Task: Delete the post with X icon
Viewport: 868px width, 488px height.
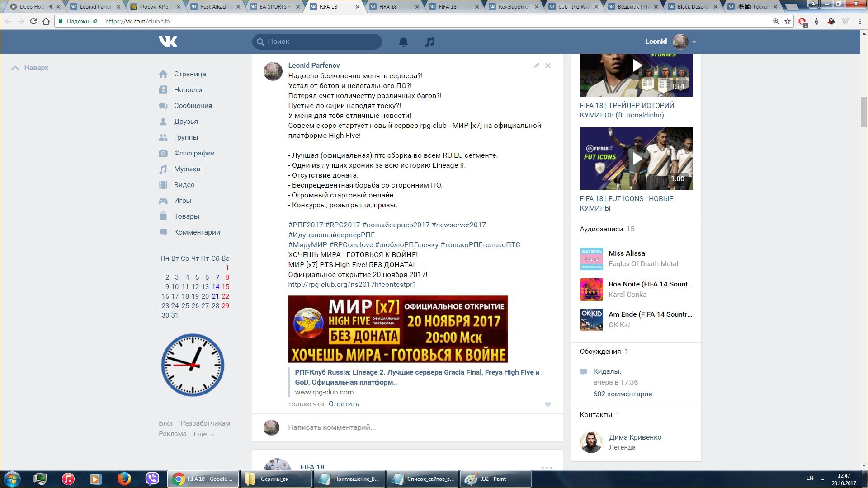Action: (547, 66)
